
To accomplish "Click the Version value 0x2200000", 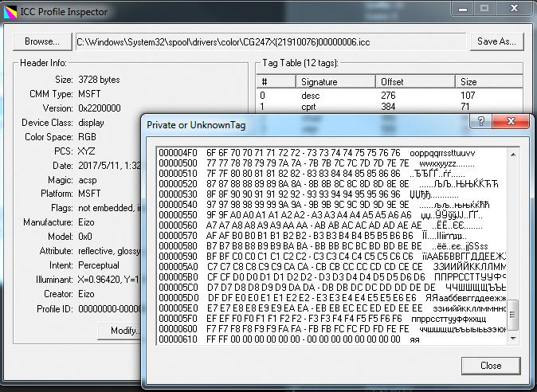I will pyautogui.click(x=100, y=108).
